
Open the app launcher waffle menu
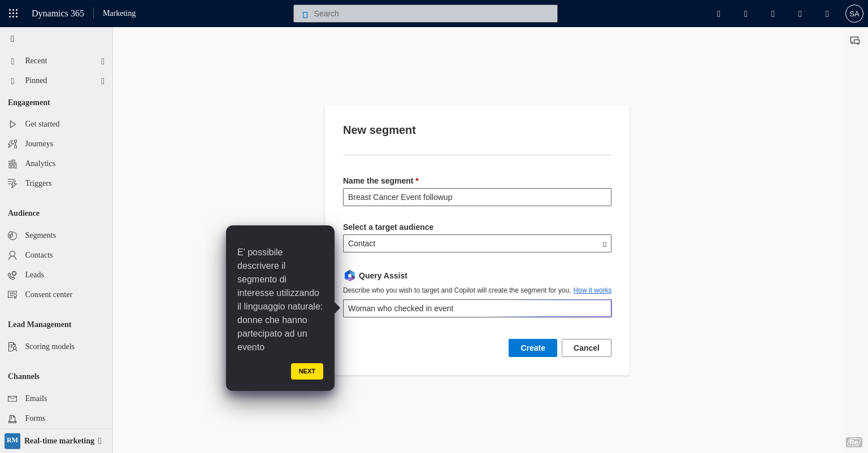point(14,14)
